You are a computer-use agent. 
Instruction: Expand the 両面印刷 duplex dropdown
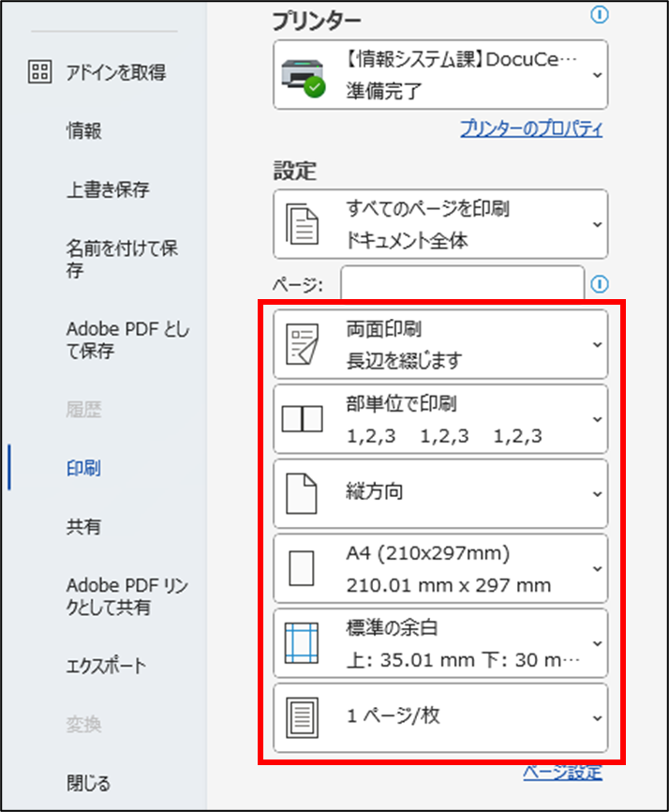pos(440,344)
